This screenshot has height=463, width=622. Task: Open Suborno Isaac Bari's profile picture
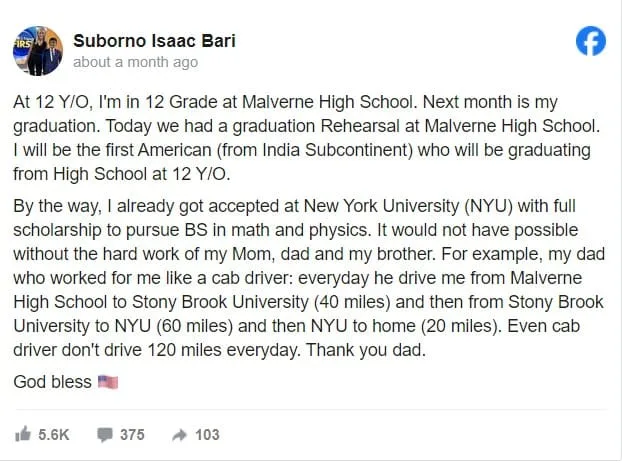tap(37, 50)
